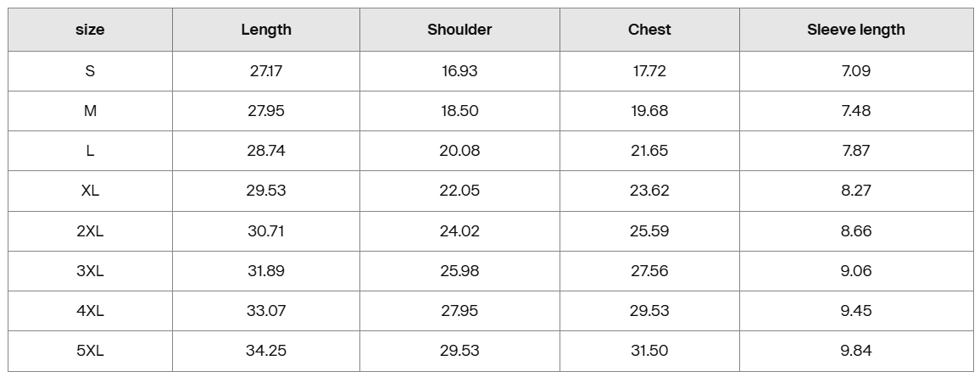Select the 2XL size row label
The width and height of the screenshot is (980, 377).
90,231
